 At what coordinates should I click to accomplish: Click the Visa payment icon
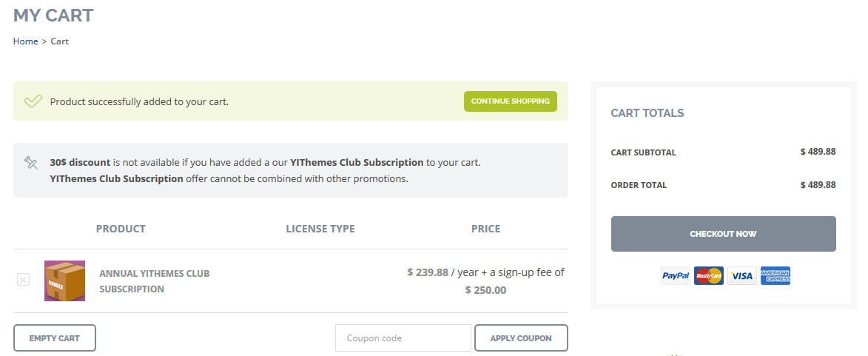[x=741, y=276]
